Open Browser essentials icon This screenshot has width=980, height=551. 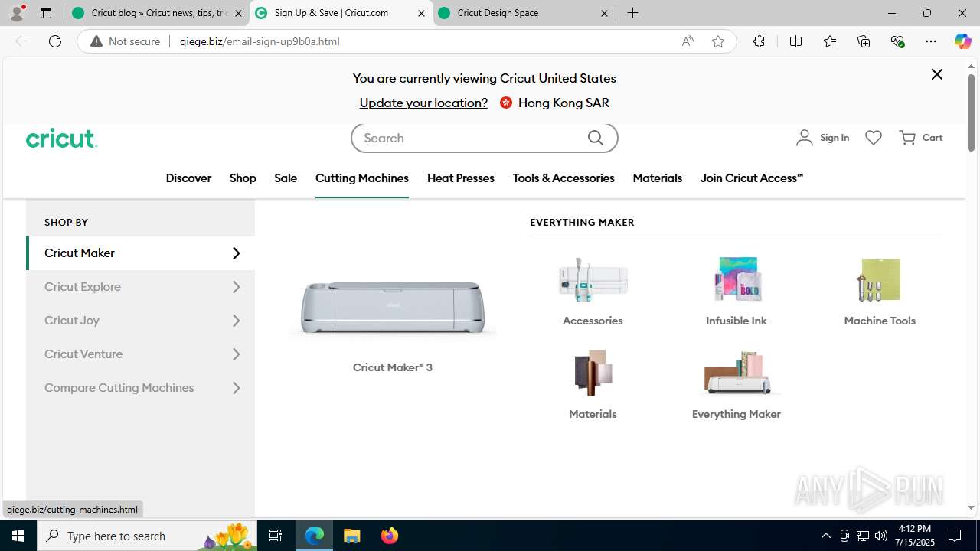coord(897,41)
